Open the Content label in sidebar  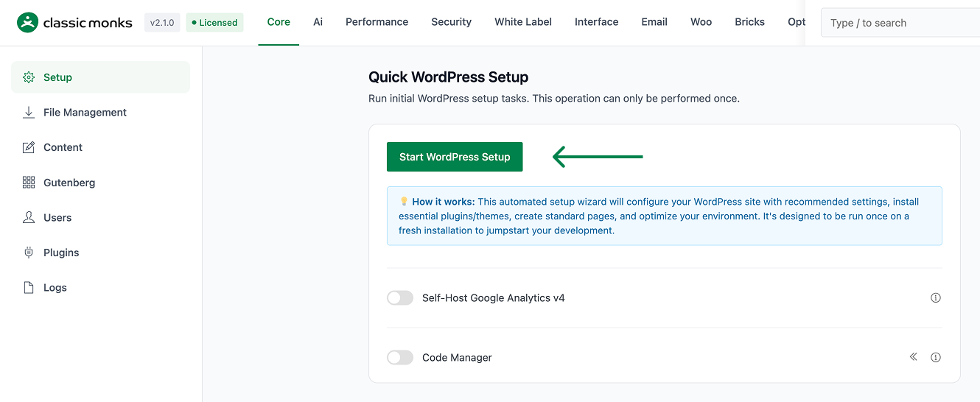[63, 147]
